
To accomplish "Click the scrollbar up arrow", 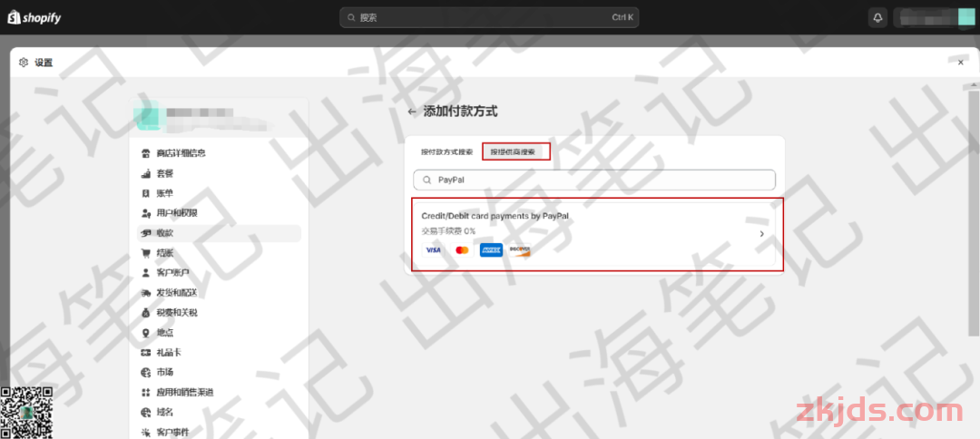I will (973, 84).
